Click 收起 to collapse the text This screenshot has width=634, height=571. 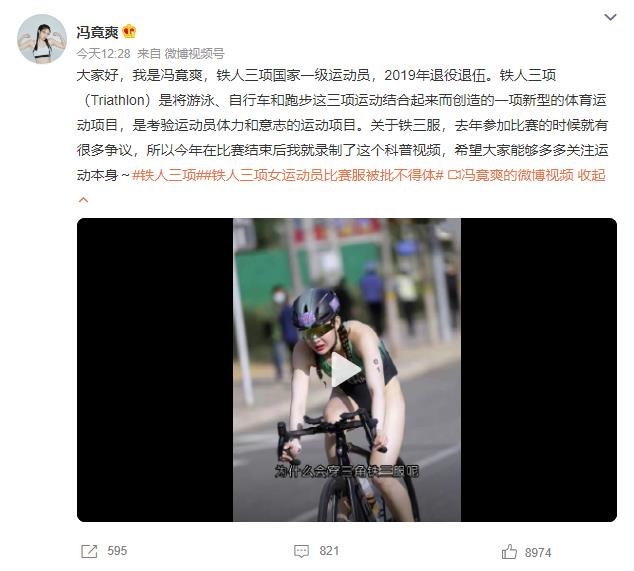pyautogui.click(x=591, y=175)
